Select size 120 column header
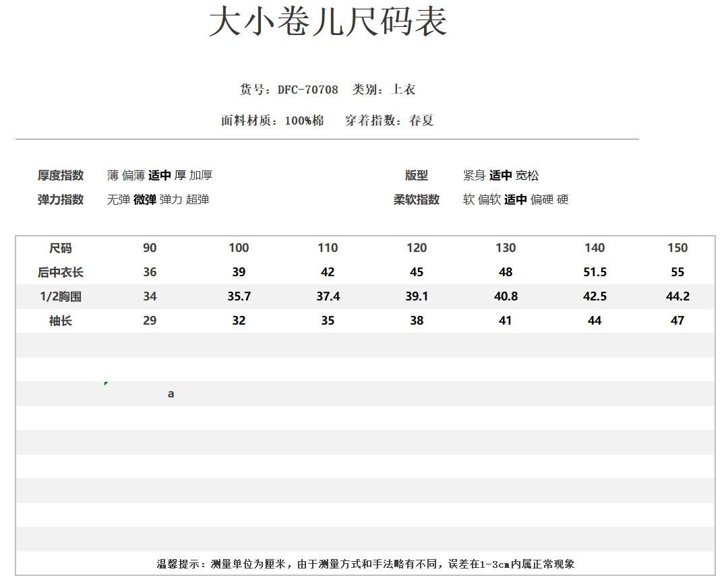This screenshot has width=728, height=584. (417, 248)
